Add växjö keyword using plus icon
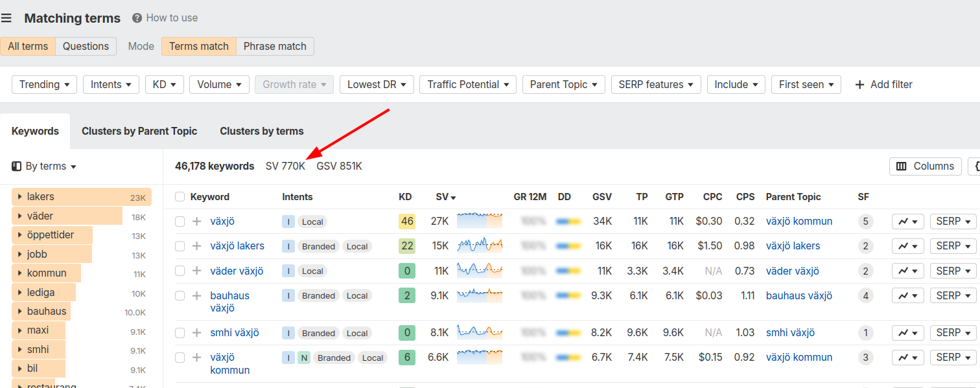Screen dimensions: 980x388 click(x=197, y=222)
